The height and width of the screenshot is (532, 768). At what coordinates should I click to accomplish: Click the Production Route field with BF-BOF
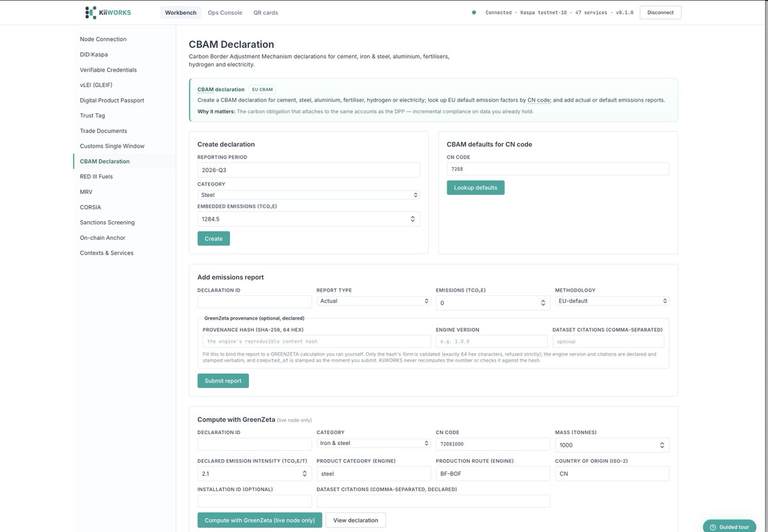pos(493,474)
